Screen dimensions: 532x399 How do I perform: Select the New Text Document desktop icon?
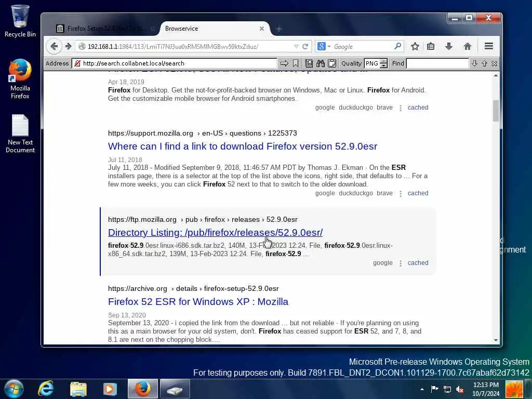(x=20, y=134)
